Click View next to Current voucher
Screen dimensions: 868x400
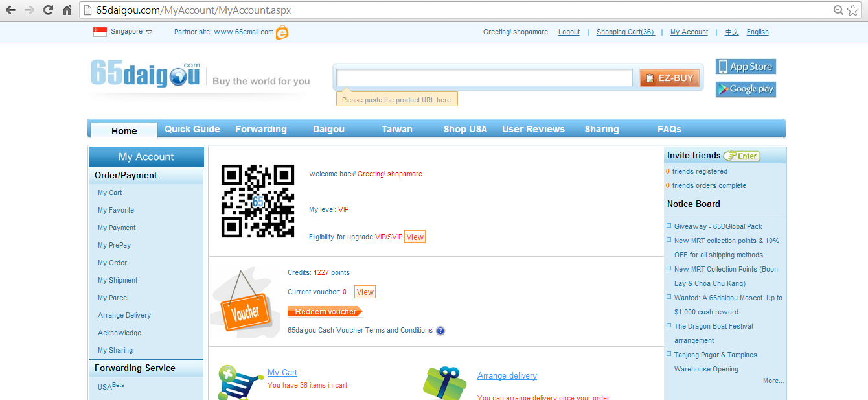(365, 292)
